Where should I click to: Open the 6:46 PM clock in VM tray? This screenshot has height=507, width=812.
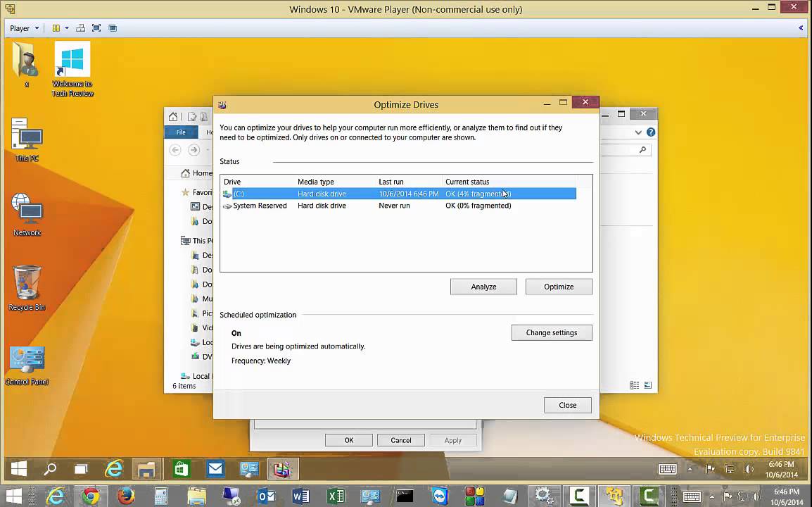(x=782, y=469)
